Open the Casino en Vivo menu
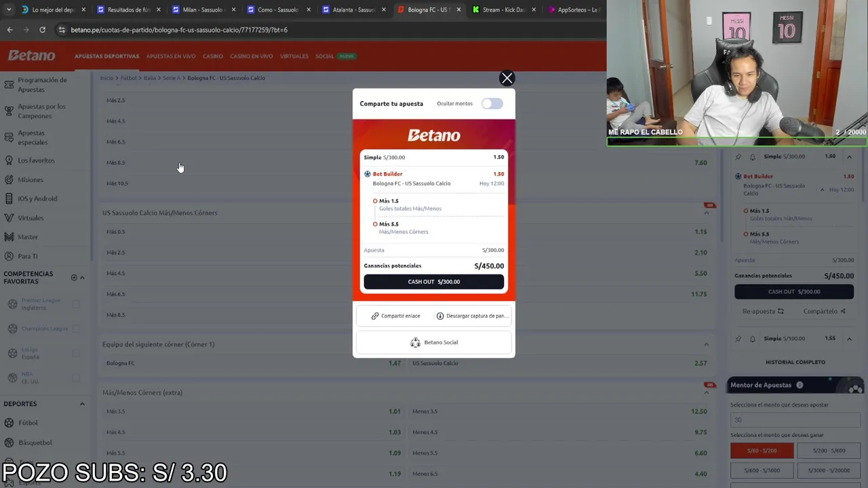Image resolution: width=868 pixels, height=488 pixels. point(252,56)
